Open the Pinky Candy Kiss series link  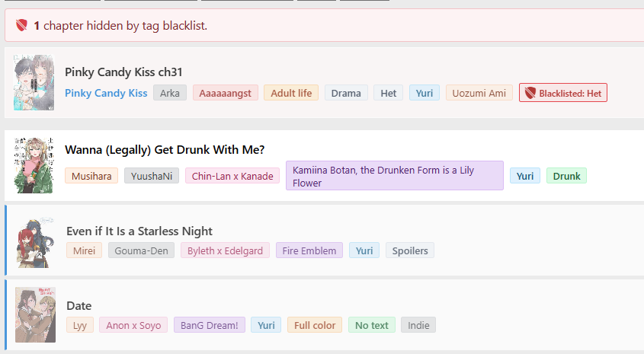point(106,93)
